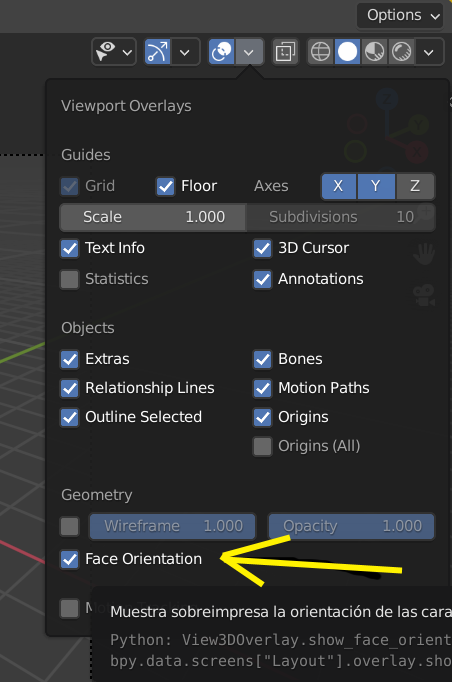Open the Options dropdown

[x=399, y=16]
